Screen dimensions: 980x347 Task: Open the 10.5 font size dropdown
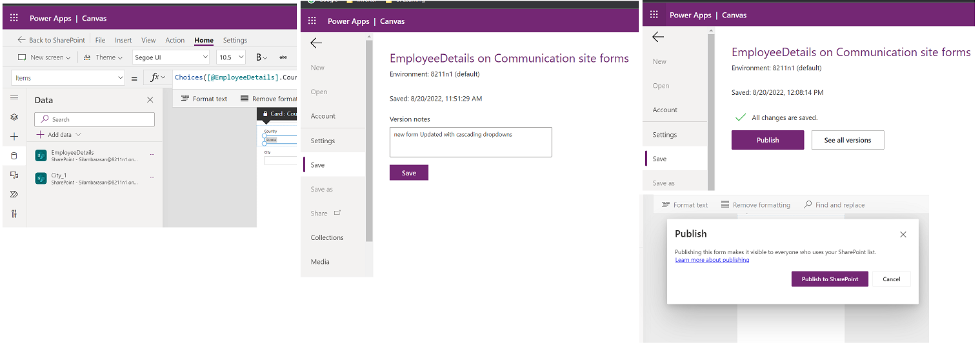click(x=231, y=57)
